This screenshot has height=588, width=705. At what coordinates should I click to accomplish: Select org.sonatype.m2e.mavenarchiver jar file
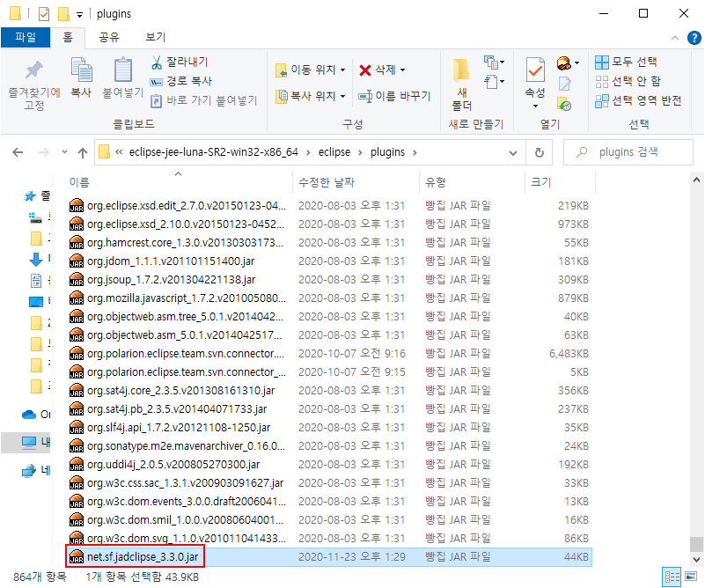point(330,446)
